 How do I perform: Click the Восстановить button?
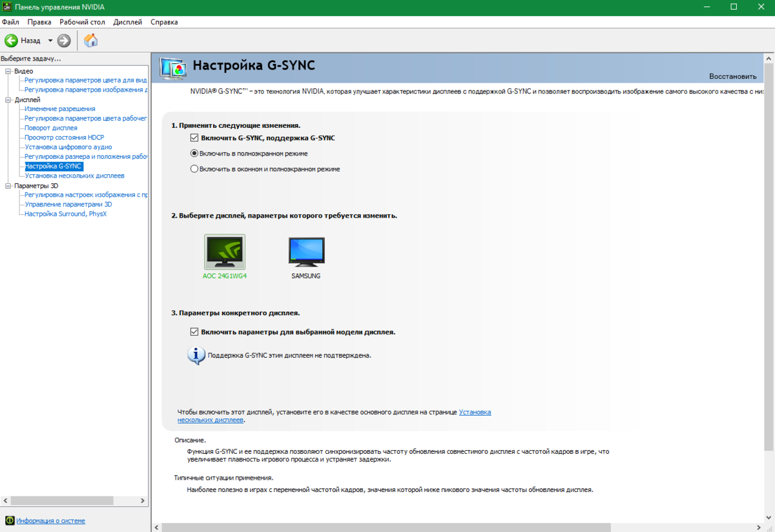click(x=732, y=76)
